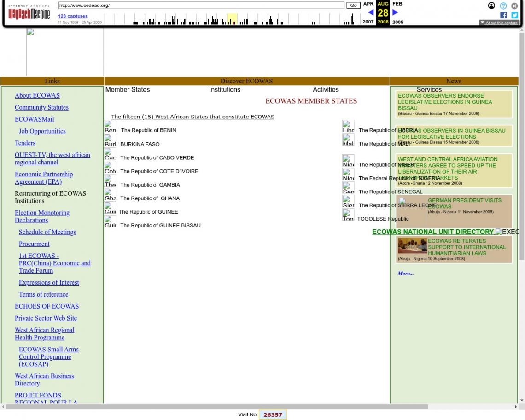Click Cote d'Ivoire flag image

tap(110, 168)
